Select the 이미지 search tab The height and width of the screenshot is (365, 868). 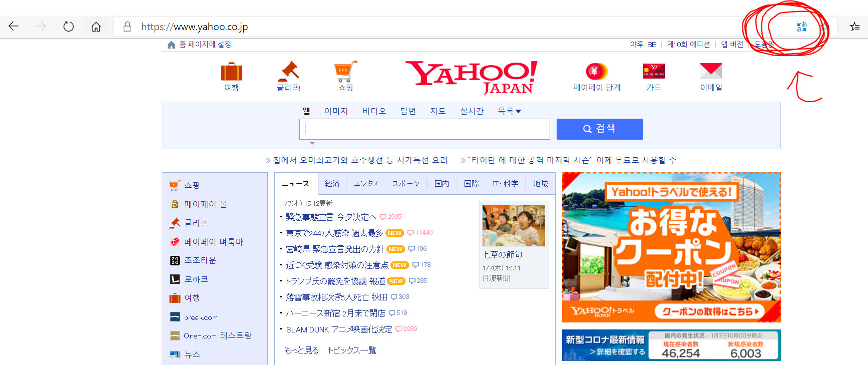[336, 111]
